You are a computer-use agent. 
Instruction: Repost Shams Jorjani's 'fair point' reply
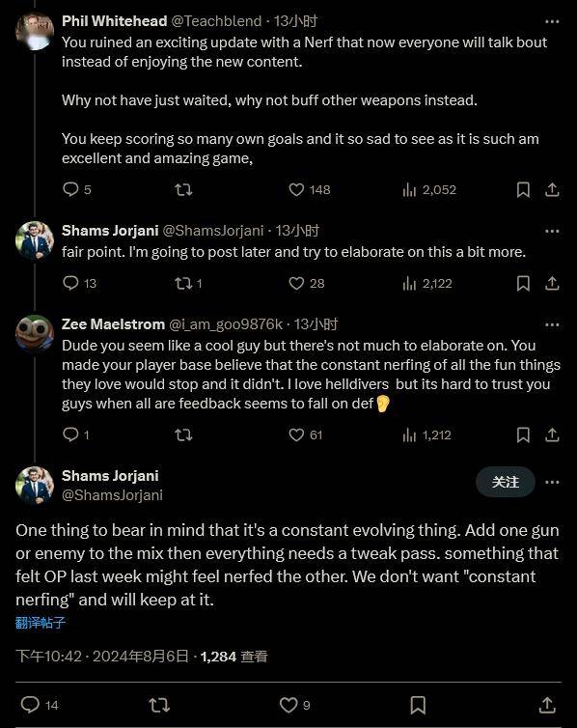(x=188, y=283)
